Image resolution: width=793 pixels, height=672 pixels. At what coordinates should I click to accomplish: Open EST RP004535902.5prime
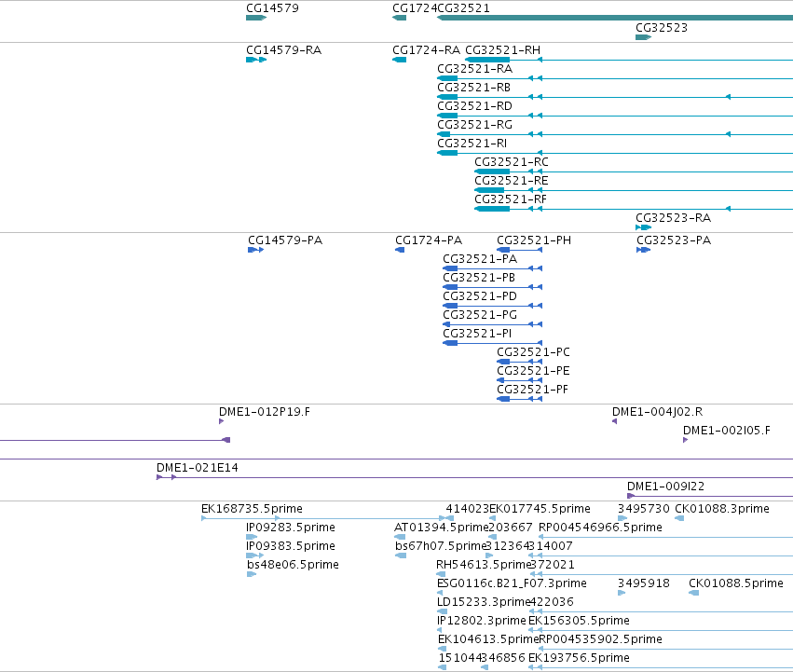coord(600,639)
